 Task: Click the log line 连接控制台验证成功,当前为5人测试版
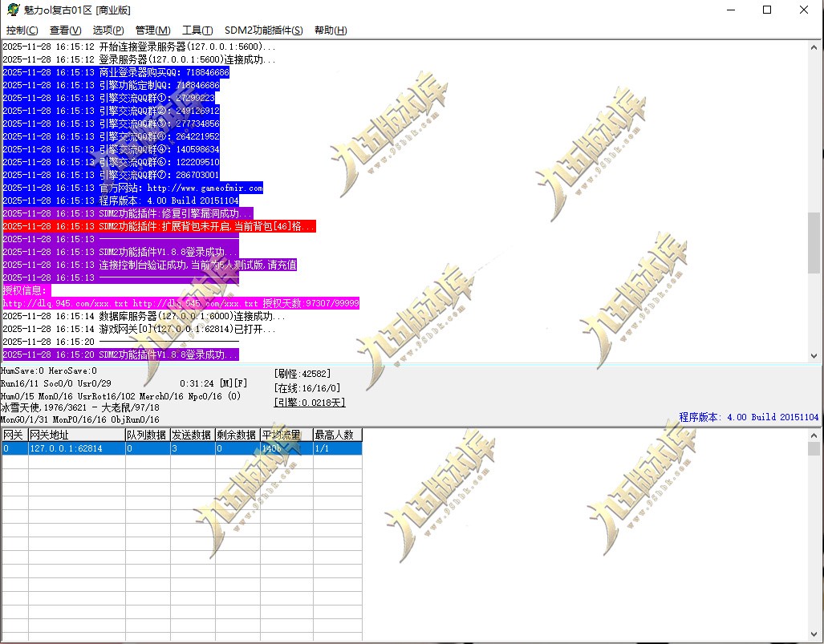[x=150, y=265]
